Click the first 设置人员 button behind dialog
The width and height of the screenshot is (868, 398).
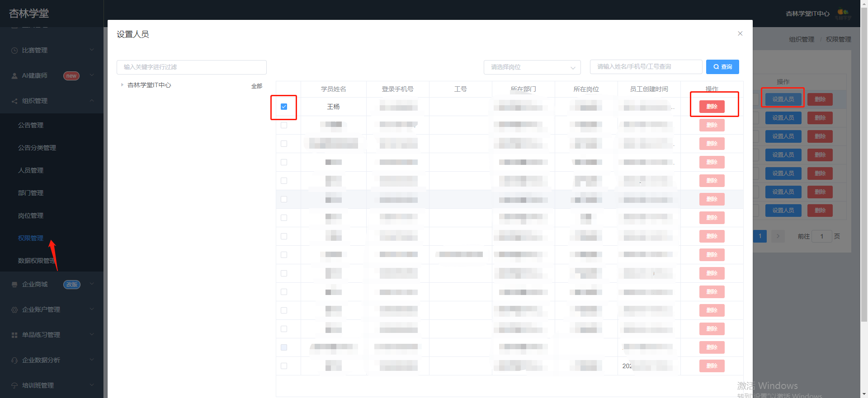(x=783, y=99)
